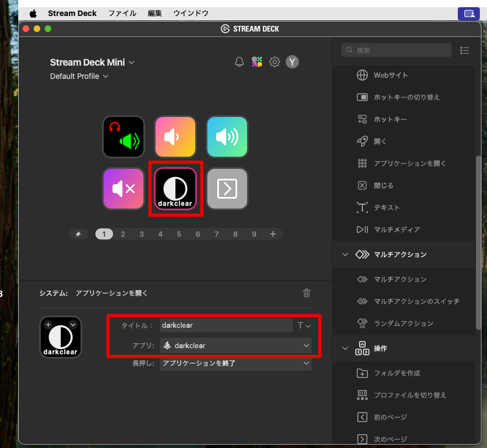Add image to key icon preview
The image size is (487, 448).
(x=48, y=324)
